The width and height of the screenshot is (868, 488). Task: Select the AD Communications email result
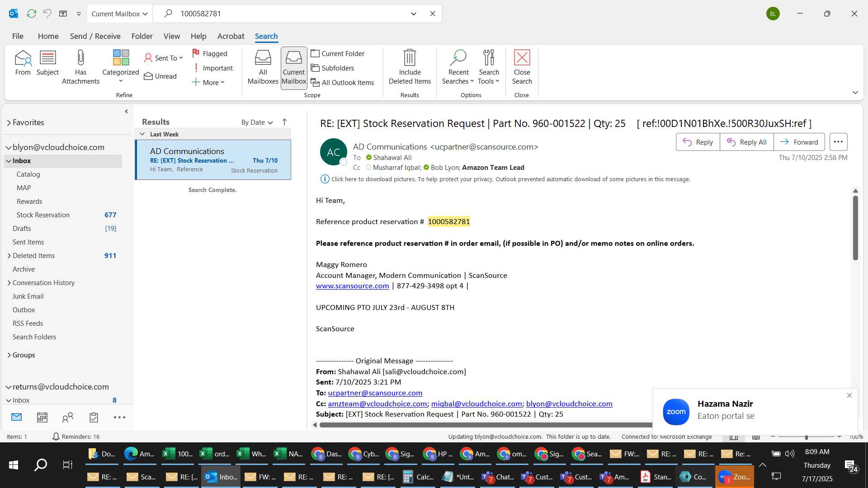(x=213, y=160)
